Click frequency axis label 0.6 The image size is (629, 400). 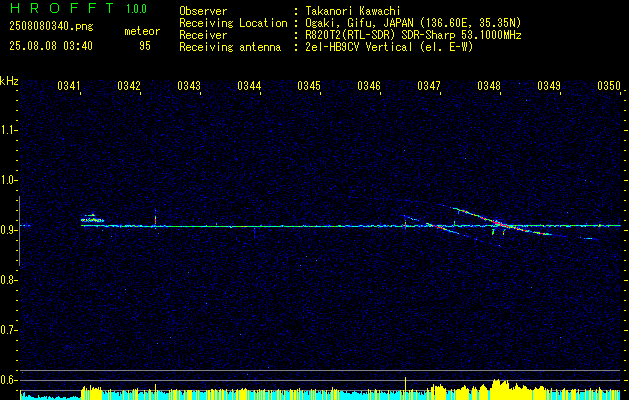pyautogui.click(x=8, y=380)
